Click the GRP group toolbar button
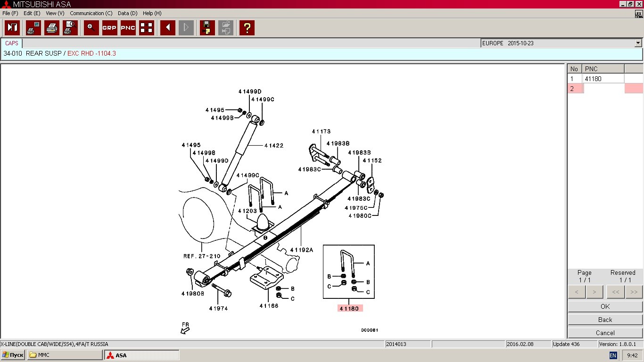Image resolution: width=644 pixels, height=362 pixels. pyautogui.click(x=109, y=28)
